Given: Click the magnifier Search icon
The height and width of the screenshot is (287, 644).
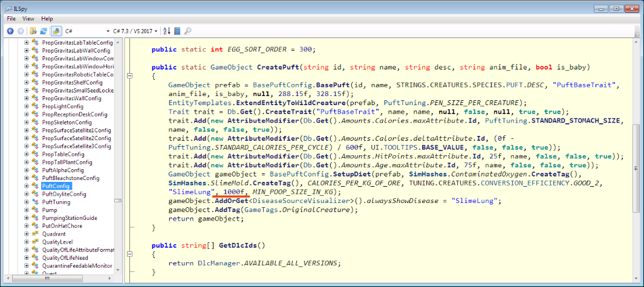Looking at the screenshot, I should [187, 31].
